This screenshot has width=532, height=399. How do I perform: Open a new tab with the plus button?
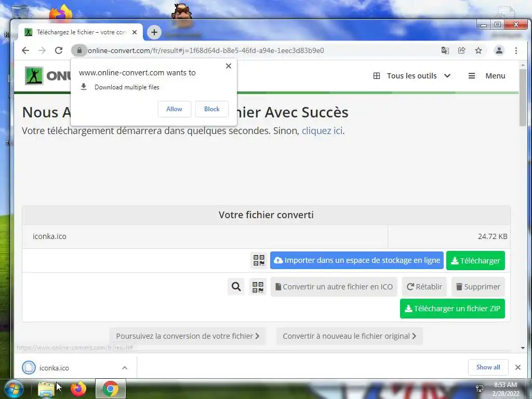coord(154,32)
